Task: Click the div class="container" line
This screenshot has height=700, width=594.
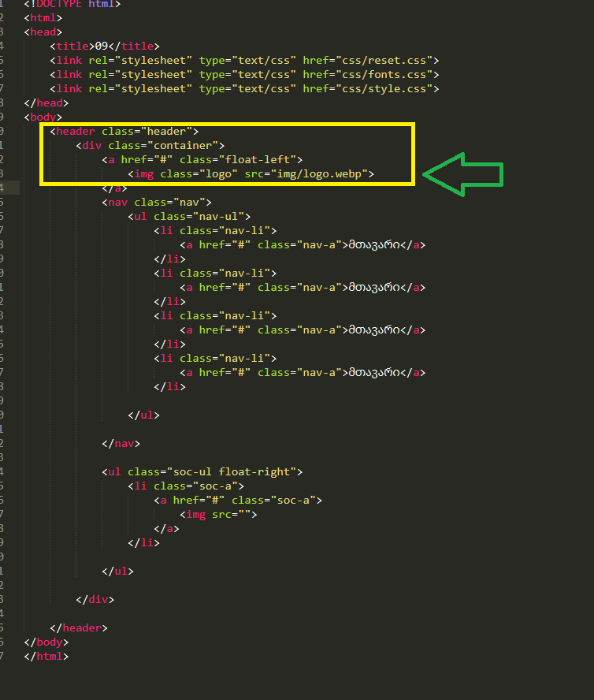Action: pyautogui.click(x=150, y=146)
